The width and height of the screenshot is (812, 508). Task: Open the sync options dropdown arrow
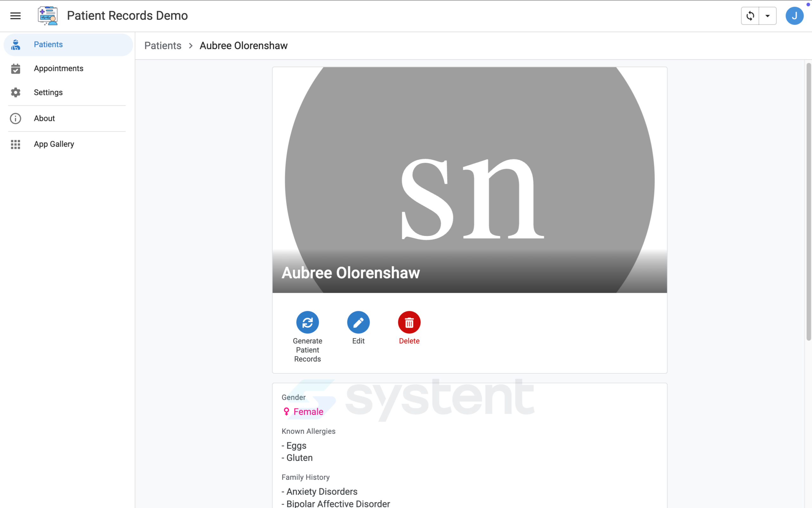click(x=767, y=16)
